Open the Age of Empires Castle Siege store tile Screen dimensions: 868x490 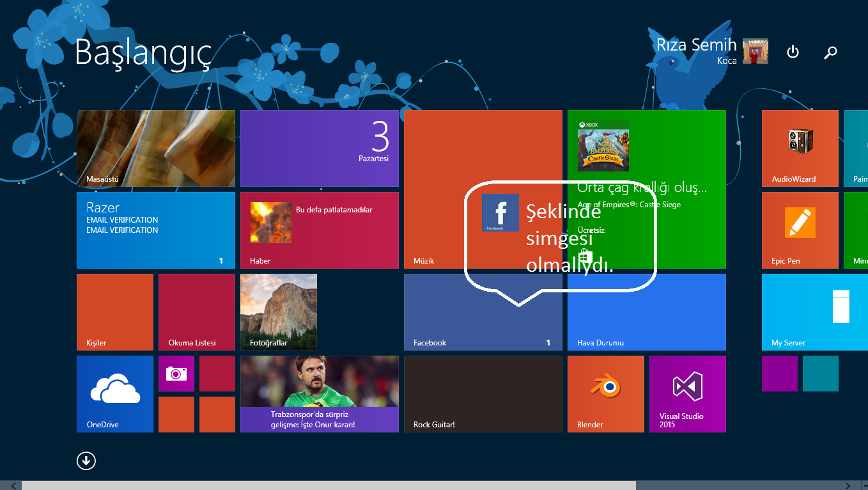coord(646,189)
